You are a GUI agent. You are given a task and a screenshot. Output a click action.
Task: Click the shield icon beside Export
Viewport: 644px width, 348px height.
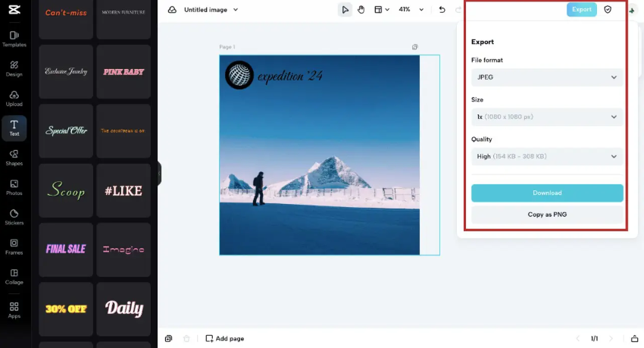tap(608, 9)
